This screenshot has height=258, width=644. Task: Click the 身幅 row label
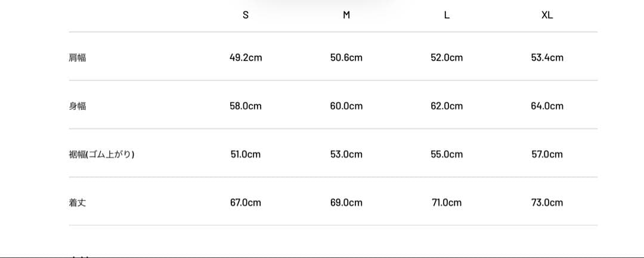click(78, 106)
